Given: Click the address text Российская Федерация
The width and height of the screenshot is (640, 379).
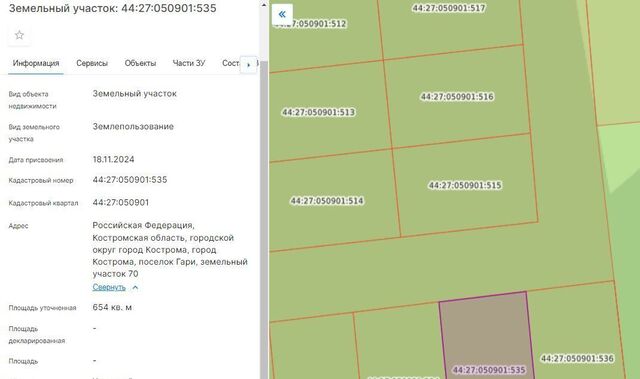Looking at the screenshot, I should (143, 225).
